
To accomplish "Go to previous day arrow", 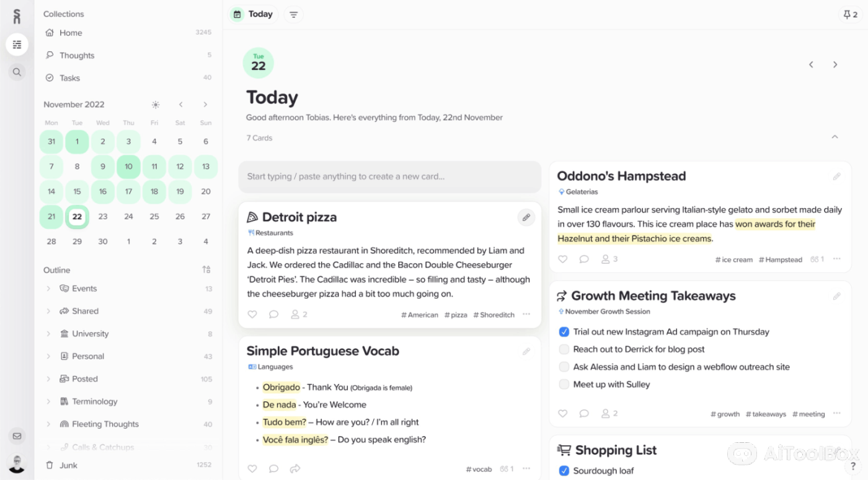I will click(x=811, y=64).
